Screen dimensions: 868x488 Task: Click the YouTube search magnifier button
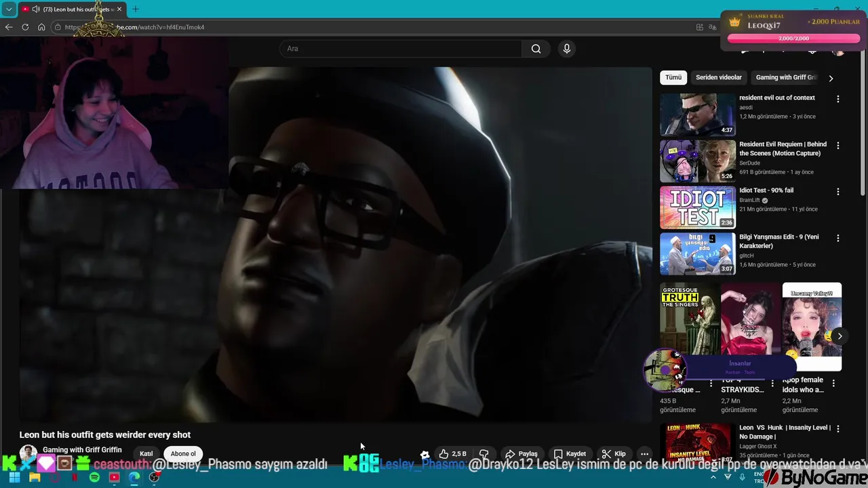click(536, 49)
